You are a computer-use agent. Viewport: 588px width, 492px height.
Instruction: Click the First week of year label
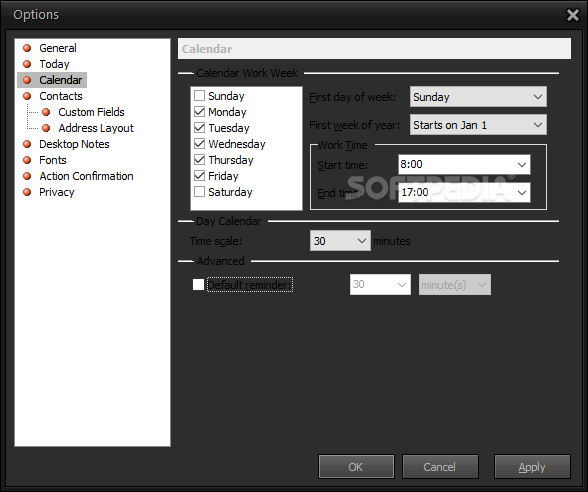pyautogui.click(x=354, y=125)
